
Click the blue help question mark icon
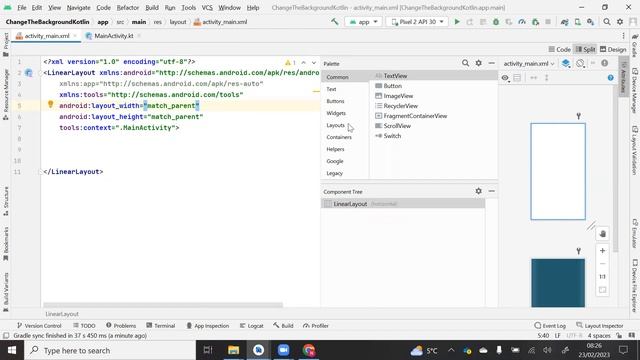click(610, 78)
